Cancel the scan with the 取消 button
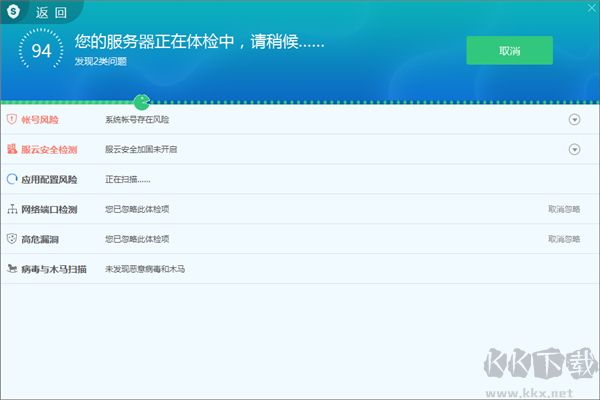Screen dimensions: 600x400 point(509,51)
